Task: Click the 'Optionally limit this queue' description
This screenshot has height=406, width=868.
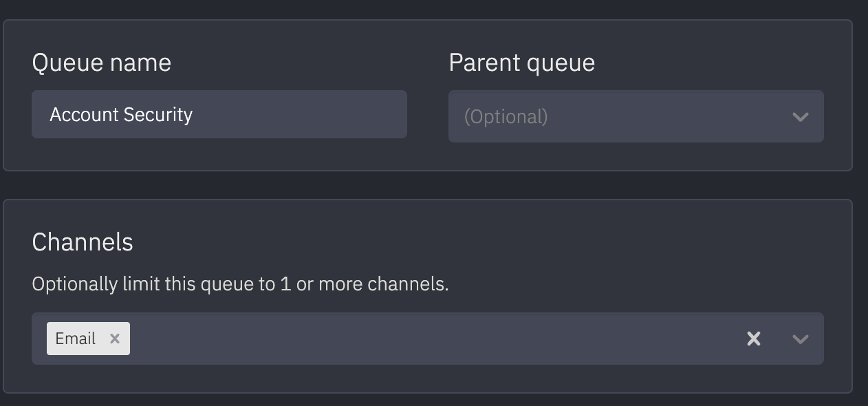Action: pyautogui.click(x=240, y=284)
